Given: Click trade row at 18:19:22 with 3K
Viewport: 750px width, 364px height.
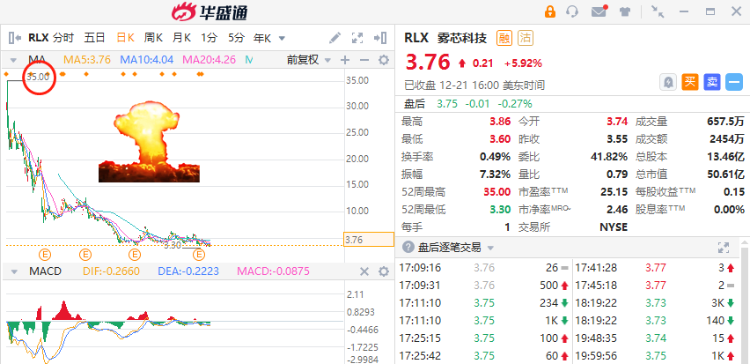Looking at the screenshot, I should pyautogui.click(x=655, y=303).
